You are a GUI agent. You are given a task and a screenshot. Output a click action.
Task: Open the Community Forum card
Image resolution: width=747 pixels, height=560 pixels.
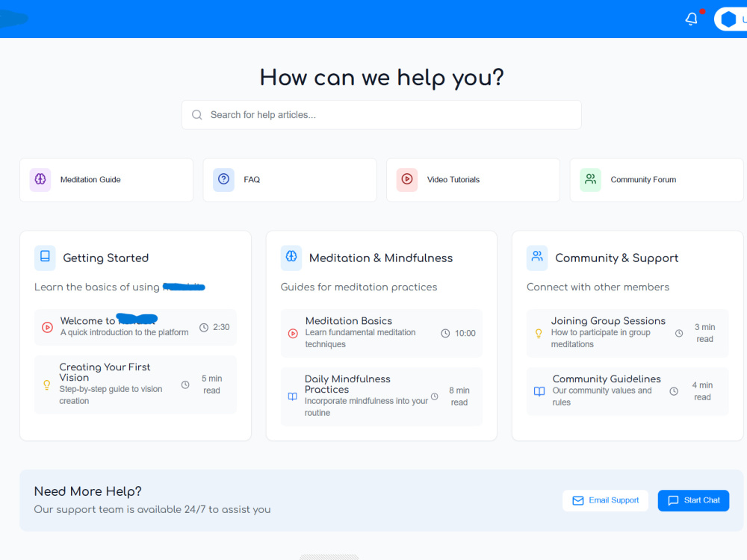657,180
